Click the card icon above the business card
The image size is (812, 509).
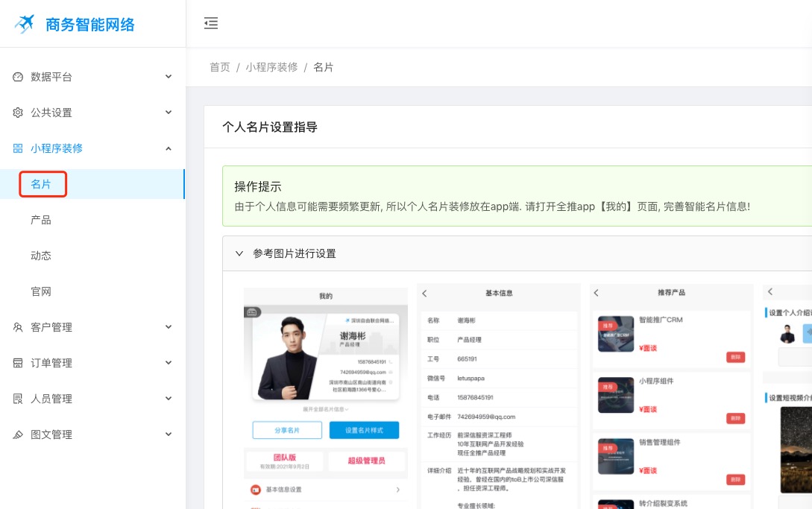pyautogui.click(x=252, y=312)
